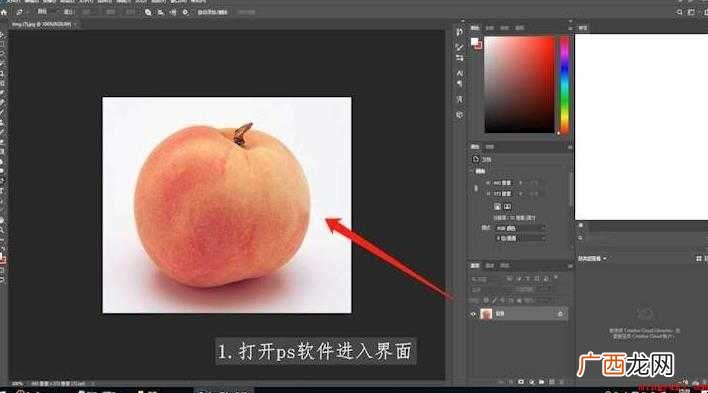Switch to the Gradients panel tab
708x393 pixels.
[x=504, y=28]
